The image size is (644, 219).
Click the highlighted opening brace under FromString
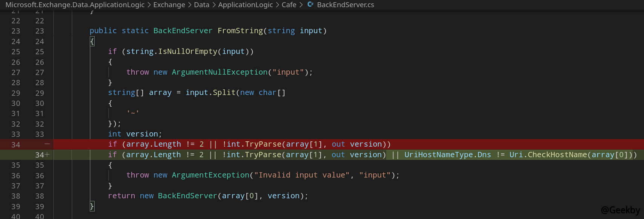[x=92, y=41]
